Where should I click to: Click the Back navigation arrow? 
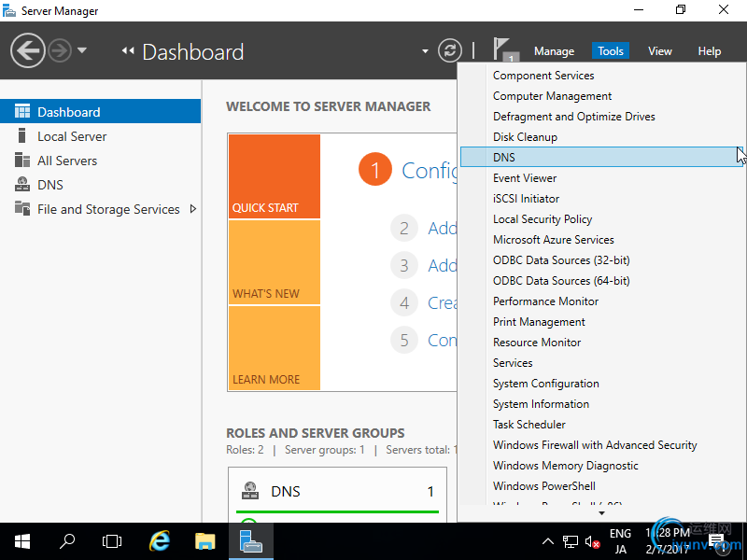click(x=28, y=50)
